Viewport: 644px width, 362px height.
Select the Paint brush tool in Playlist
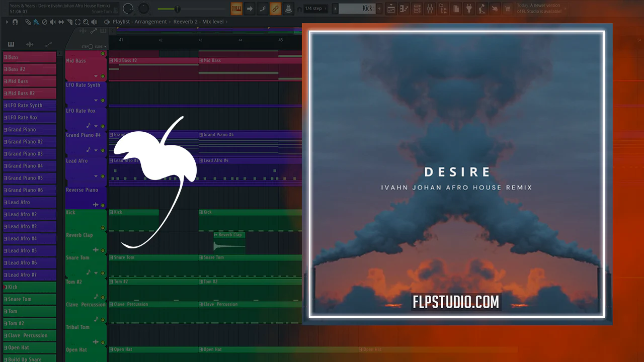(36, 22)
